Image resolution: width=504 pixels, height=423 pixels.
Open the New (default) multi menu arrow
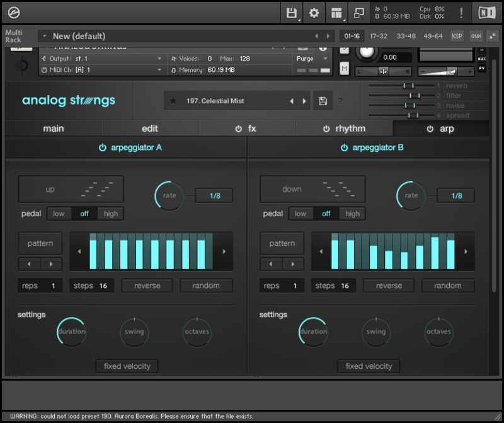point(45,36)
